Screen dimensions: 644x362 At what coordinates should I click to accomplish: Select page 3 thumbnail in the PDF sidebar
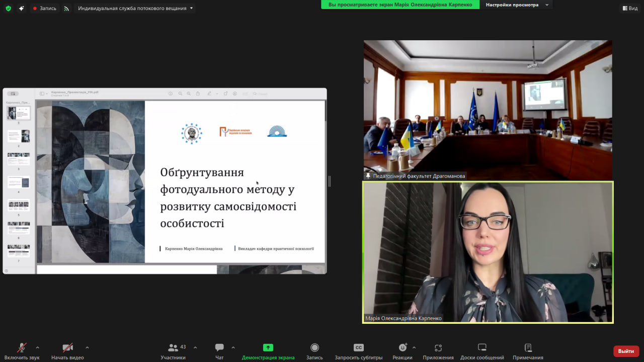pyautogui.click(x=18, y=160)
